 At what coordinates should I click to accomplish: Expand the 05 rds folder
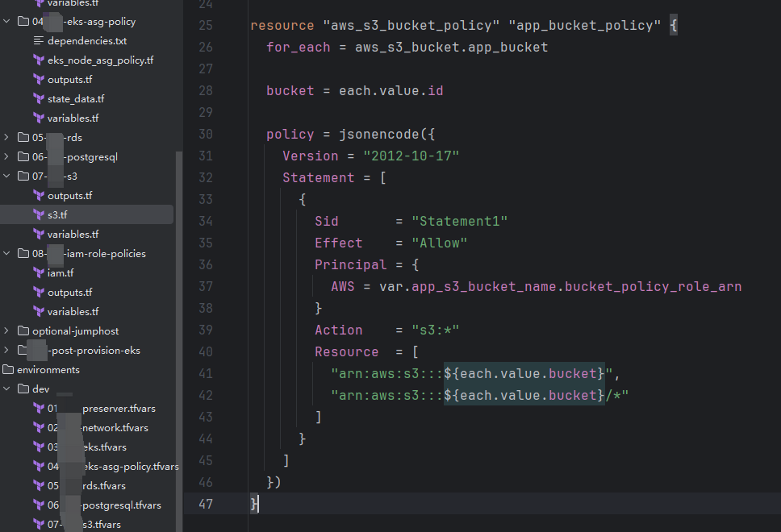(x=6, y=137)
